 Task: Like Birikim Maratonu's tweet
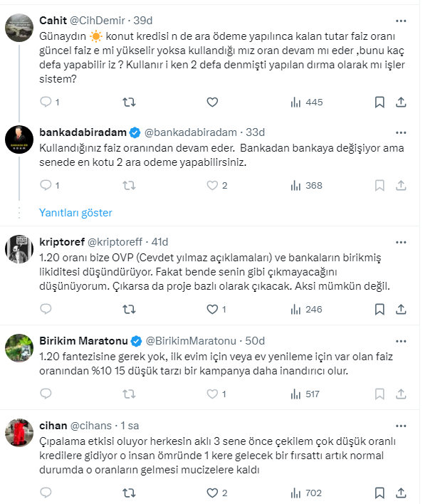tap(211, 394)
